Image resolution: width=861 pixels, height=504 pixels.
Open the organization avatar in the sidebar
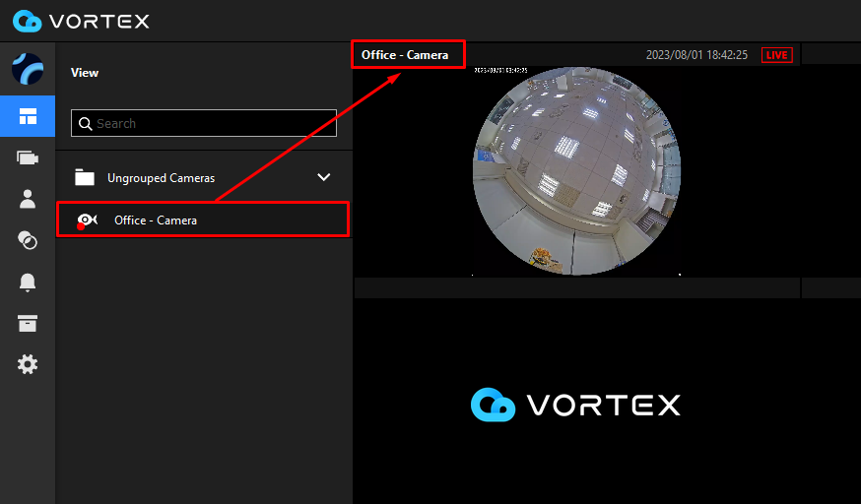tap(28, 70)
